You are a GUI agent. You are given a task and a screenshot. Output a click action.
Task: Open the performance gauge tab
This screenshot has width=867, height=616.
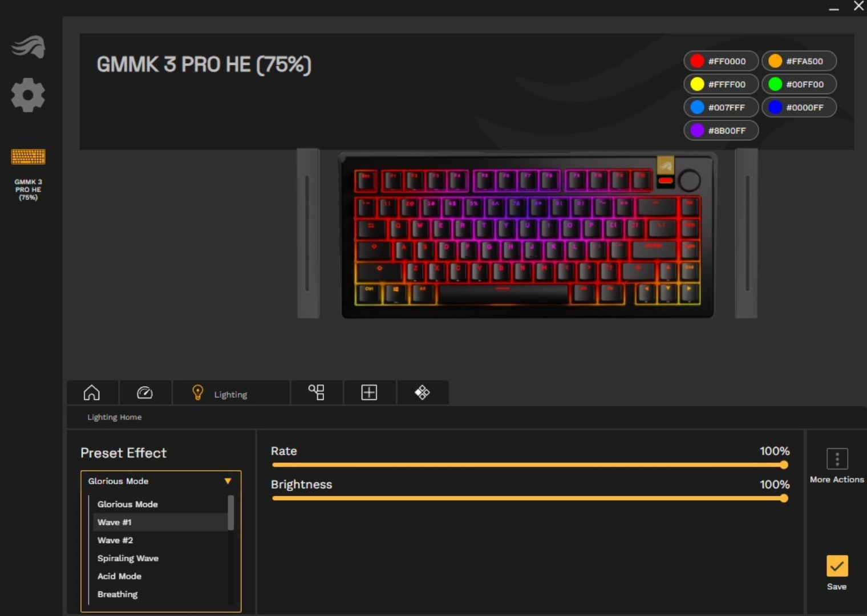[x=145, y=392]
